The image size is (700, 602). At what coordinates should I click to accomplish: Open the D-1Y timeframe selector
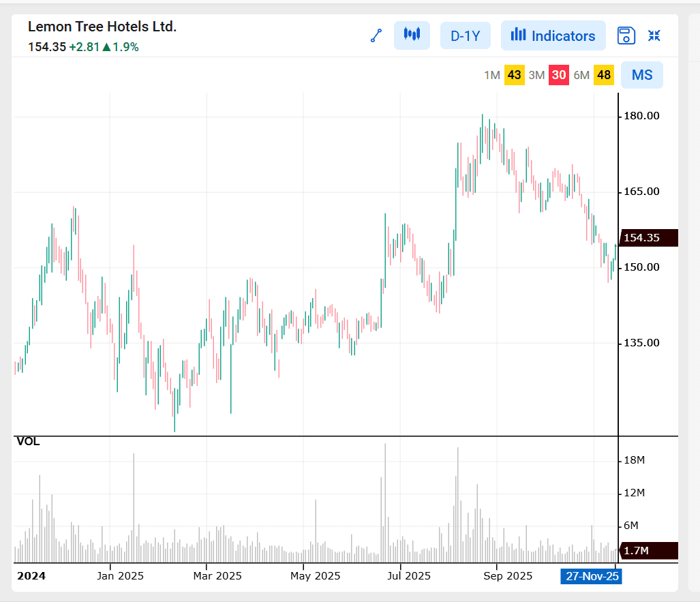465,35
